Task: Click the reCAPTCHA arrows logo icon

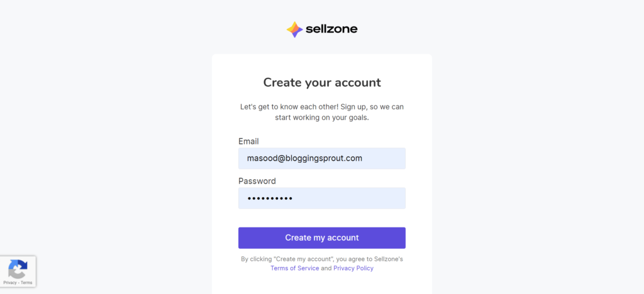Action: point(18,269)
